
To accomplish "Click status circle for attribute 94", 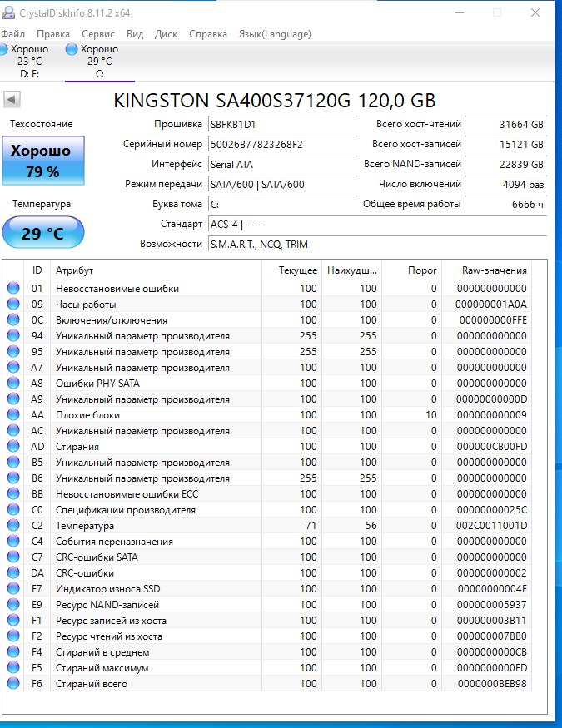I will point(13,335).
